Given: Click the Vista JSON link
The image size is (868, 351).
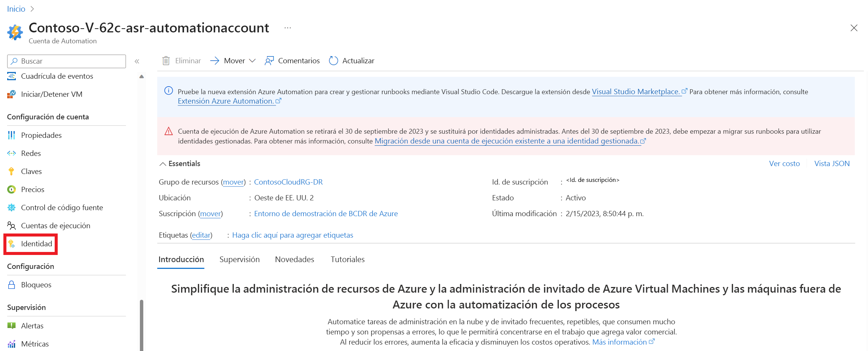Looking at the screenshot, I should 832,163.
